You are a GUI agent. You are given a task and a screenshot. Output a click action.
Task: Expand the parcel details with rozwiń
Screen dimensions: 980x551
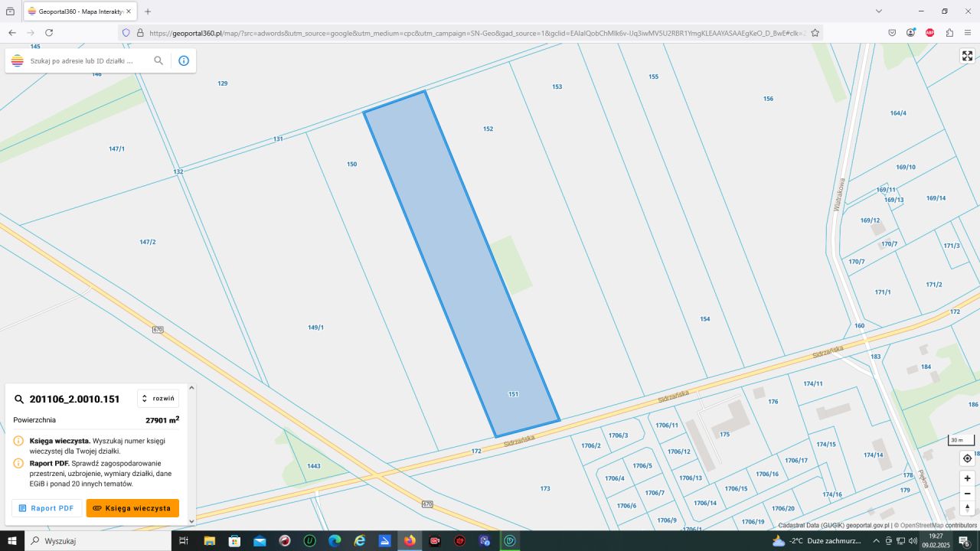[x=158, y=399]
